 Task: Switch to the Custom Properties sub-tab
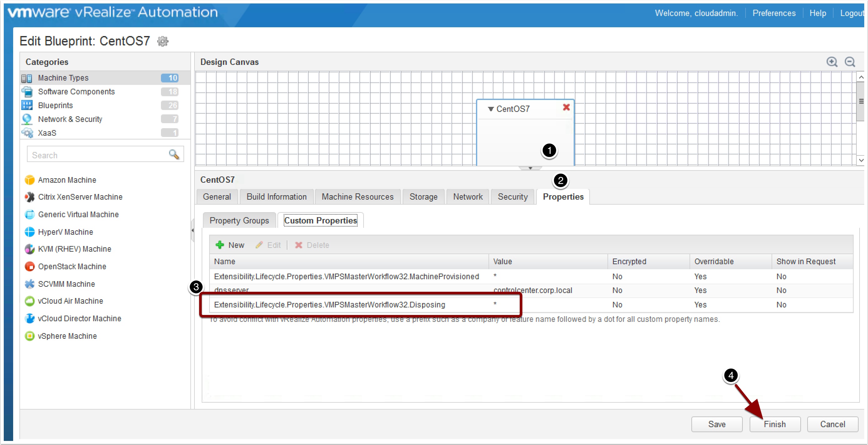(320, 221)
